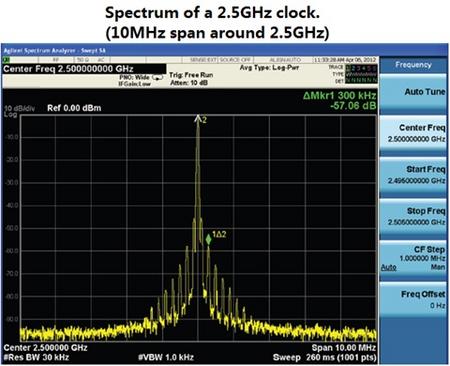Click the marker 2 peak arrow
This screenshot has height=366, width=450.
pyautogui.click(x=198, y=118)
